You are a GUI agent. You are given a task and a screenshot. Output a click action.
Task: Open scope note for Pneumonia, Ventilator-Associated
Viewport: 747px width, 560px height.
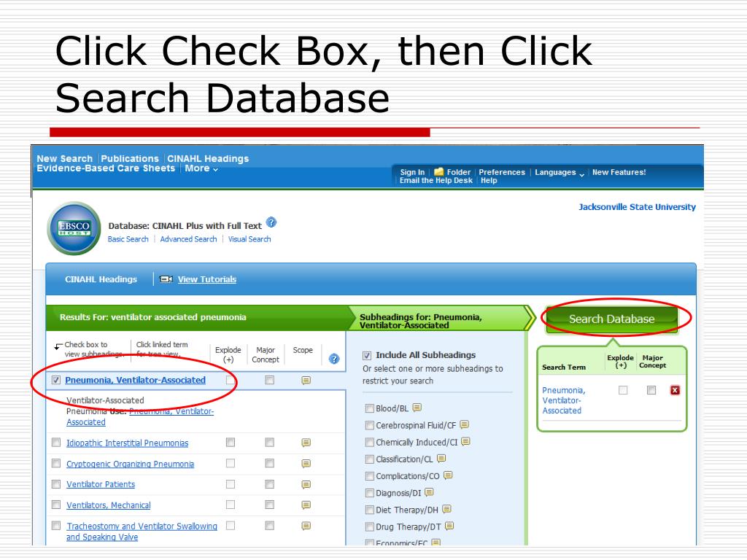click(306, 381)
